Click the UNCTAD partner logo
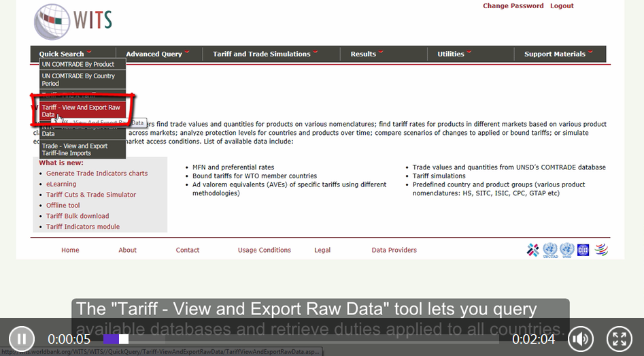This screenshot has width=644, height=356. coord(549,250)
